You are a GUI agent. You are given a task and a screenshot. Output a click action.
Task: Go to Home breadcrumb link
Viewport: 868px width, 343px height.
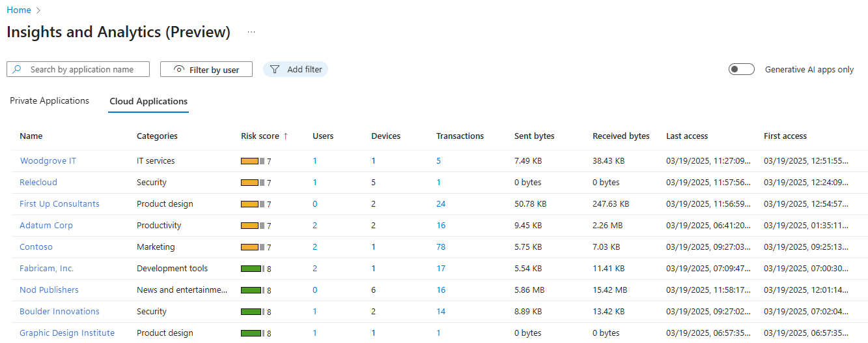(x=19, y=10)
